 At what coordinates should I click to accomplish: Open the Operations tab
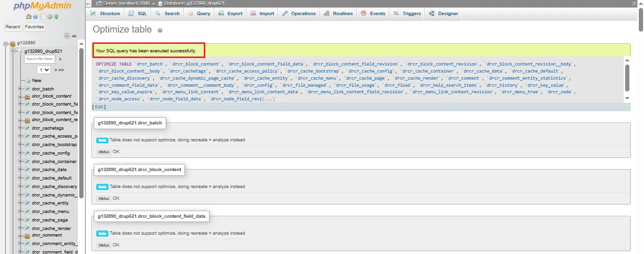[x=299, y=14]
